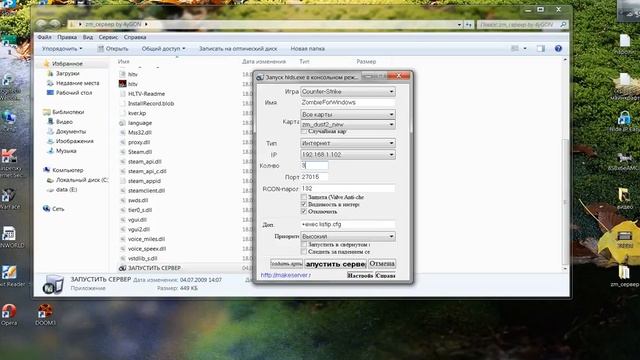Open the view options dropdown arrow in Explorer
640x360 pixels.
pos(525,49)
